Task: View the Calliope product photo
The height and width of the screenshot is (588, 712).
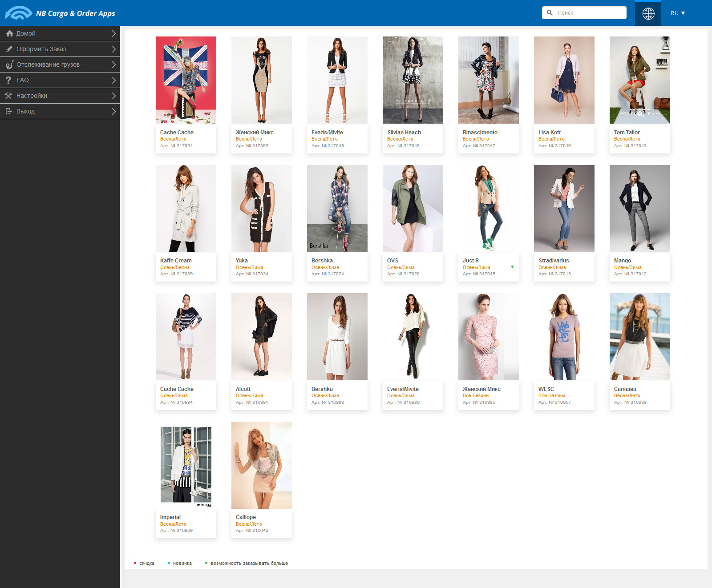Action: (x=262, y=465)
